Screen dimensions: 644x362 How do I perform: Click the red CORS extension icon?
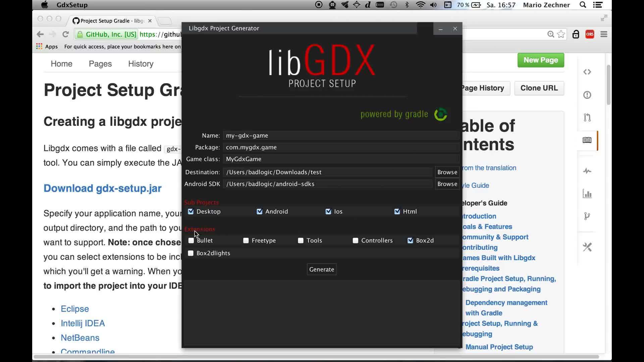(590, 34)
